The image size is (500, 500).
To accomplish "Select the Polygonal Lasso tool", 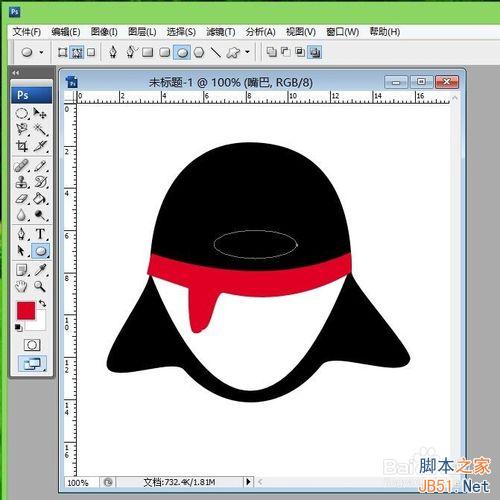I will pos(22,129).
